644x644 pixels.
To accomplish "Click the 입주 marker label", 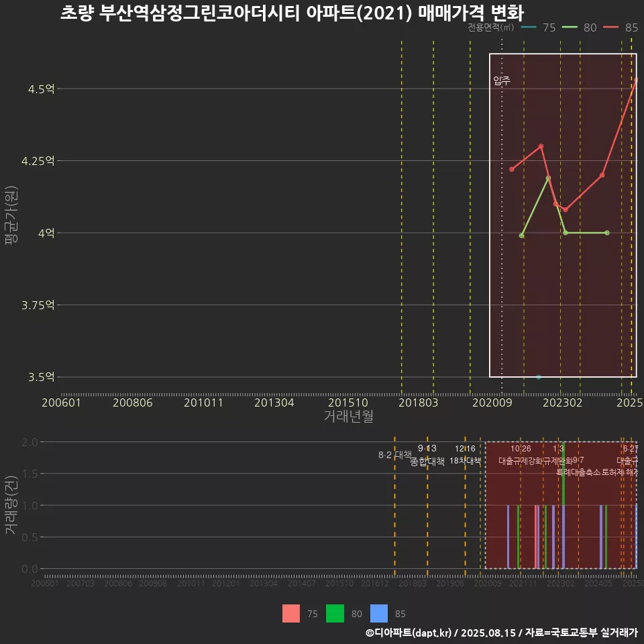I will (502, 80).
